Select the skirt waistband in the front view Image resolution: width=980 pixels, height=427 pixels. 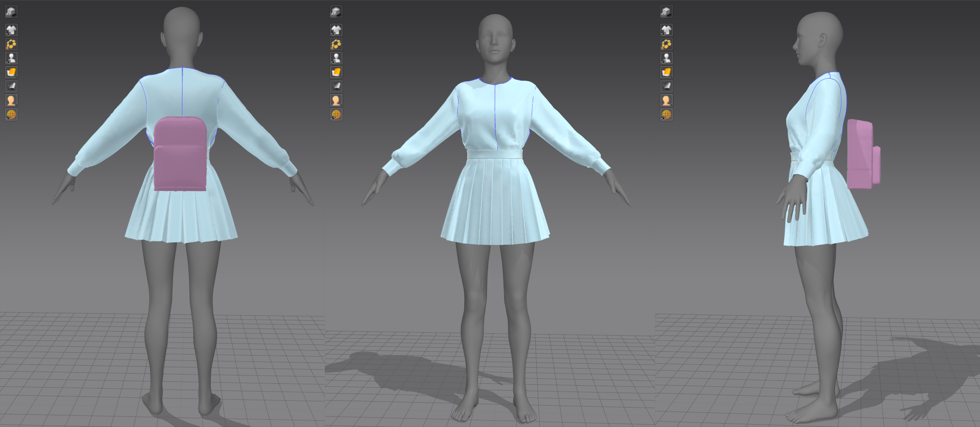pos(494,154)
